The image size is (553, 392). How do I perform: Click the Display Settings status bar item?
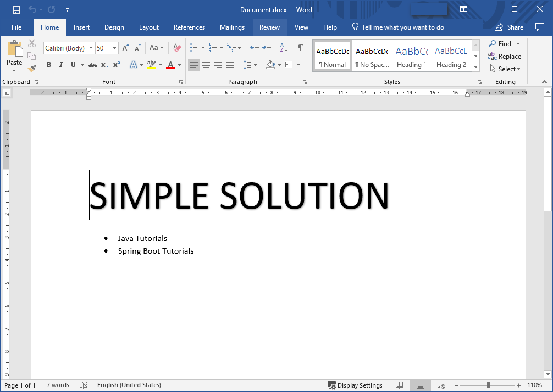[x=355, y=385]
